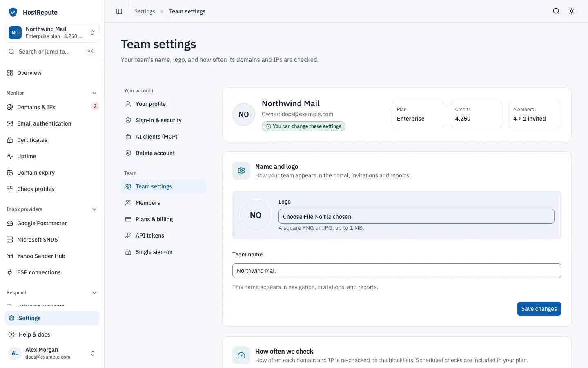The image size is (588, 368).
Task: Click the Team settings gear icon
Action: (x=128, y=186)
